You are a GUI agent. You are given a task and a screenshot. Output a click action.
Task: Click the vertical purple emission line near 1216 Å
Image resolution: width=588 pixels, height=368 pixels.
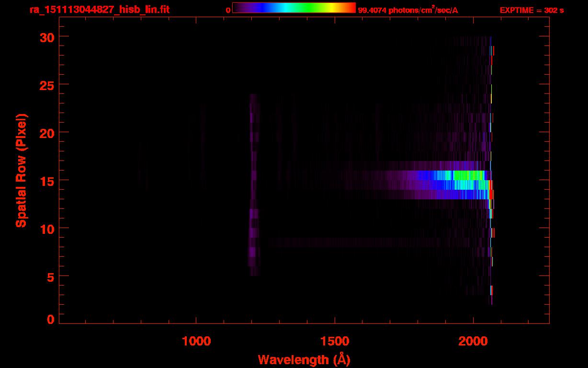254,184
